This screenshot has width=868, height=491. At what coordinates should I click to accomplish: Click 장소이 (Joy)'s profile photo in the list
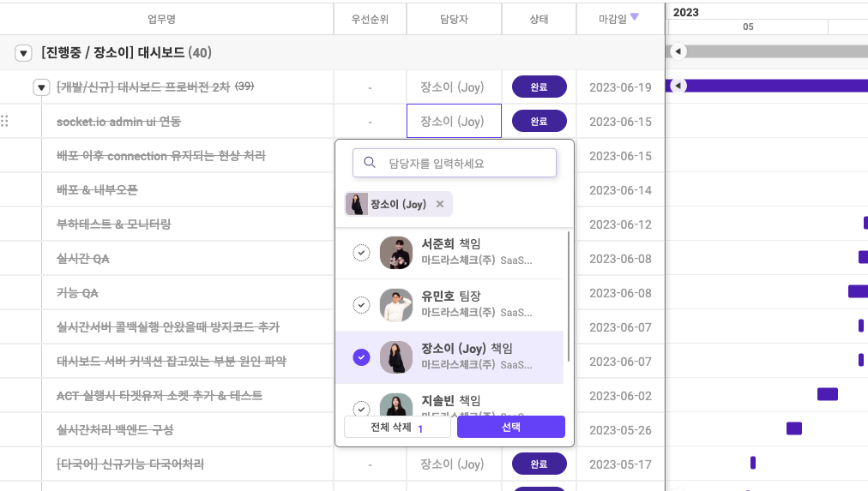tap(396, 357)
